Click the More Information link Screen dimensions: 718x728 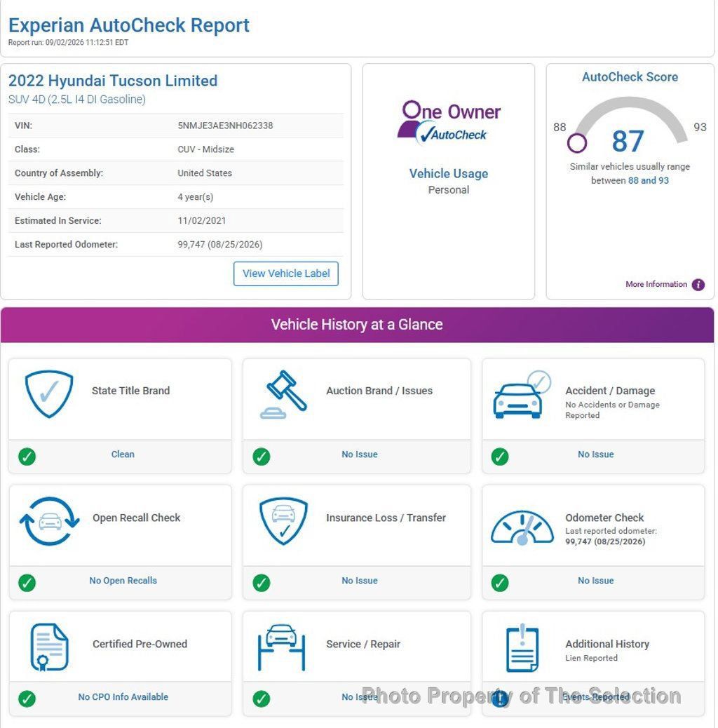click(656, 284)
